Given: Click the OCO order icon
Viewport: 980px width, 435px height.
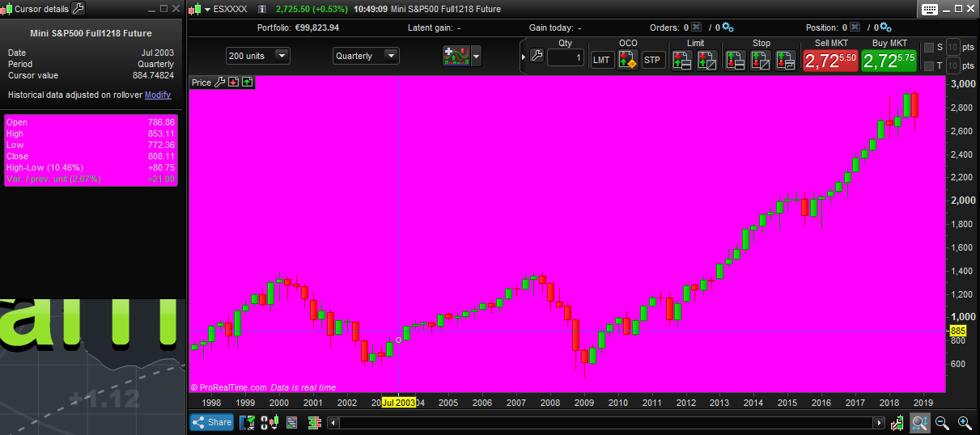Looking at the screenshot, I should coord(628,60).
